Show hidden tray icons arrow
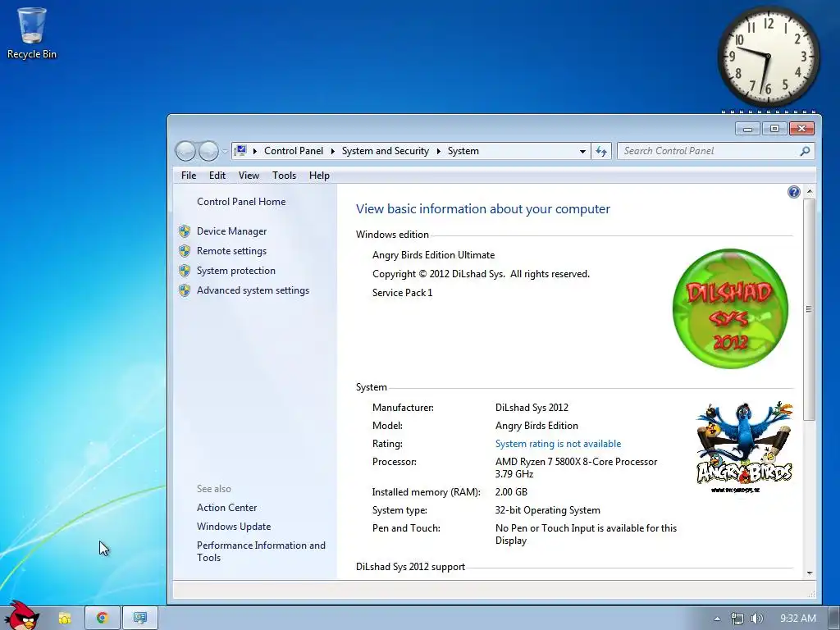The height and width of the screenshot is (630, 840). pos(717,619)
